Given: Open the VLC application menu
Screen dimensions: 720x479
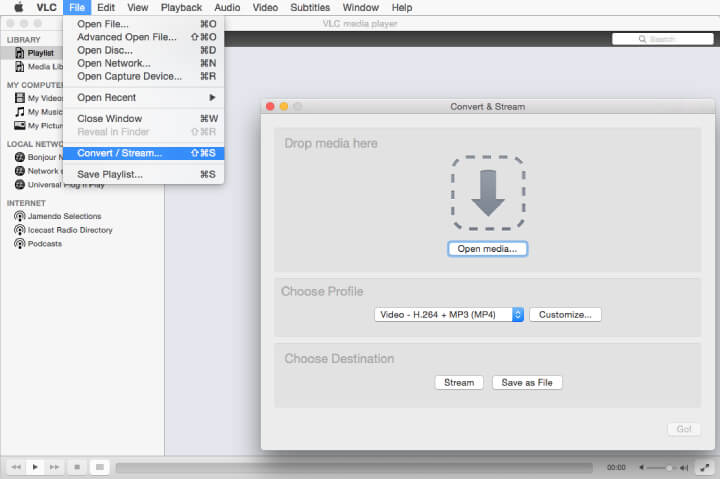Looking at the screenshot, I should (46, 7).
